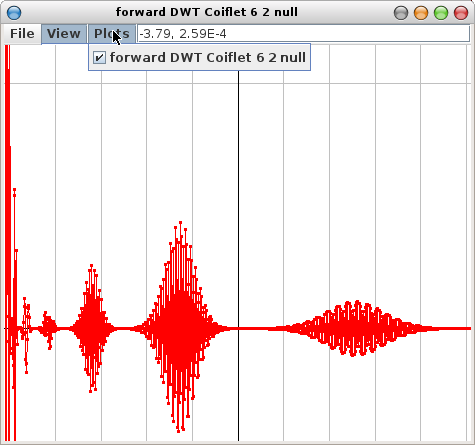Select the forward DWT Coiflet 6 2 null entry label
This screenshot has width=475, height=445.
pos(207,58)
